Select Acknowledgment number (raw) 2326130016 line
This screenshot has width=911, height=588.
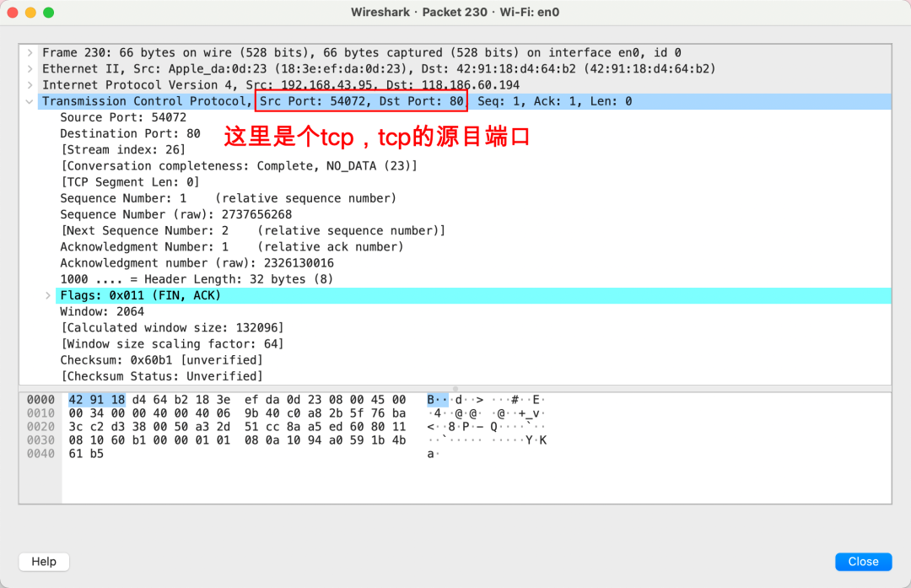click(x=197, y=263)
